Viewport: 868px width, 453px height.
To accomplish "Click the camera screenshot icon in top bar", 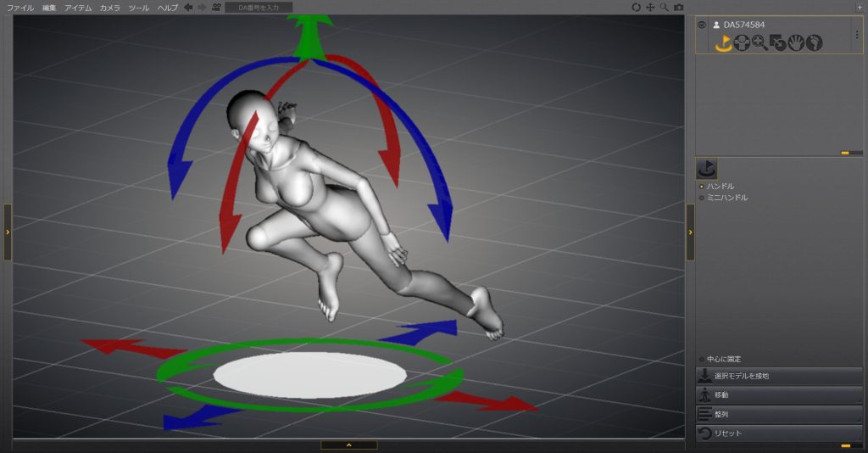I will click(x=678, y=8).
